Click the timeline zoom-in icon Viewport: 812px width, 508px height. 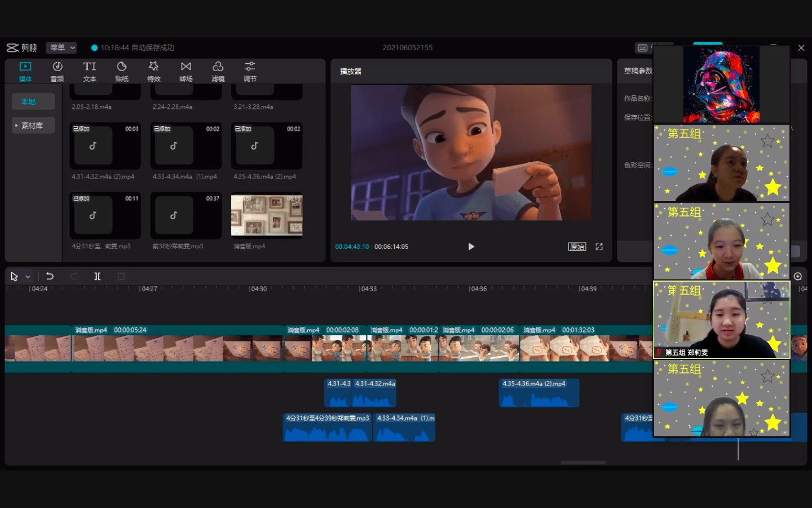tap(798, 277)
